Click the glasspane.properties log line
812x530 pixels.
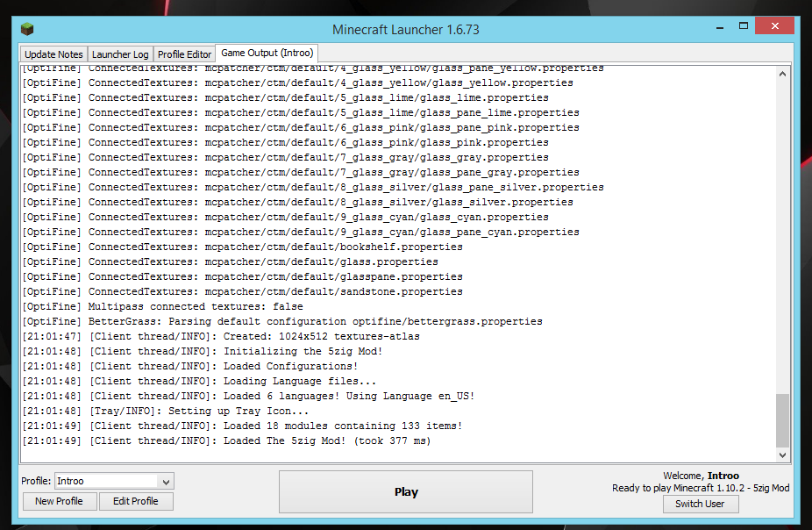(242, 276)
